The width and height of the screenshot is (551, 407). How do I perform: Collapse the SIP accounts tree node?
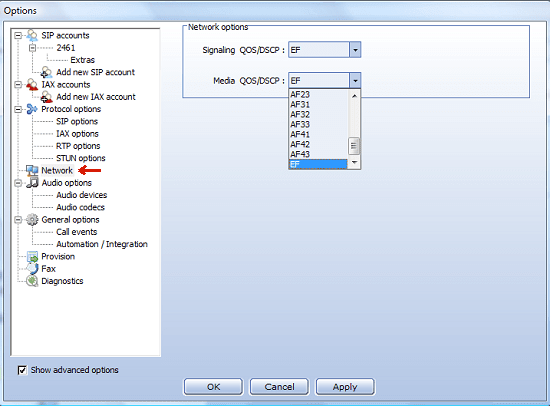[x=18, y=35]
